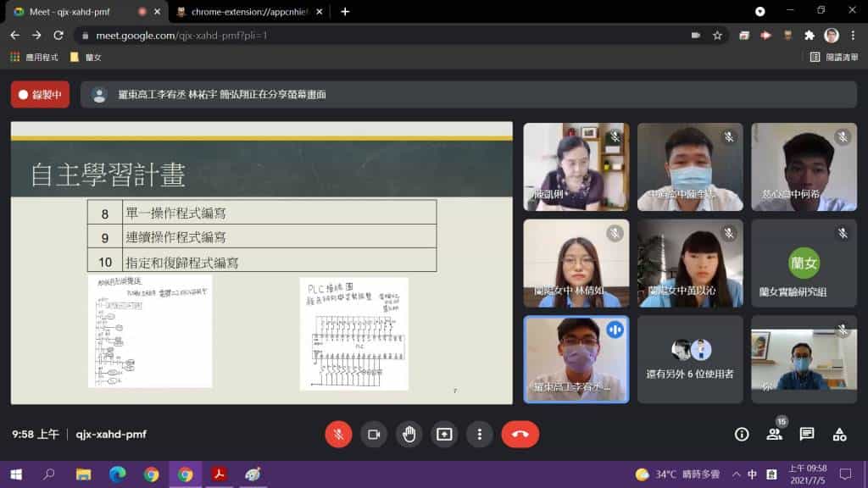Open the activities panel icon
This screenshot has height=488, width=868.
click(x=839, y=435)
